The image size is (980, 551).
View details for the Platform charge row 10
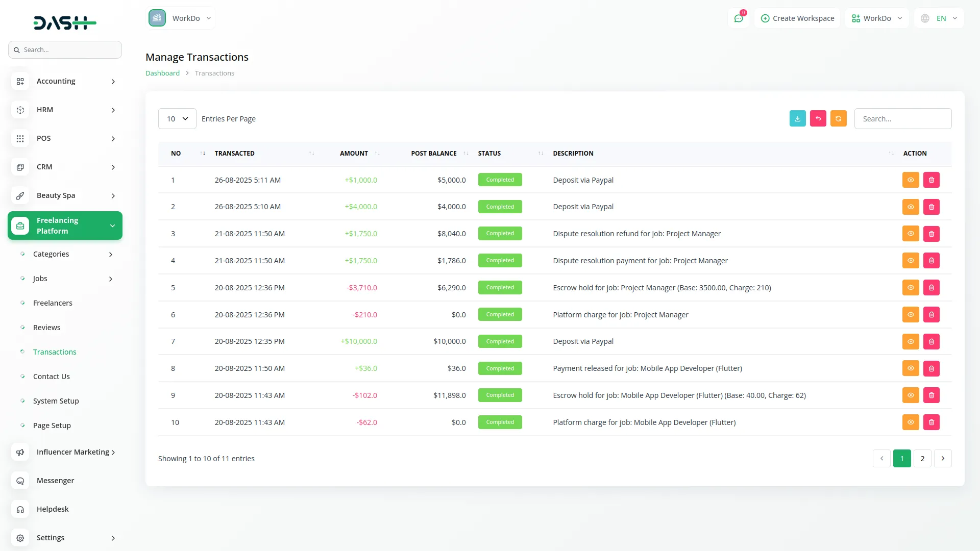coord(911,422)
